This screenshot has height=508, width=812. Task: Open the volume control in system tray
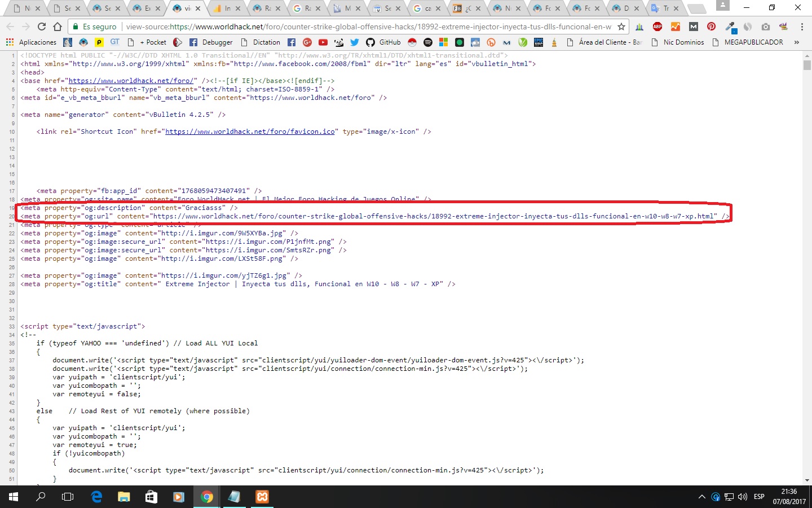(743, 497)
